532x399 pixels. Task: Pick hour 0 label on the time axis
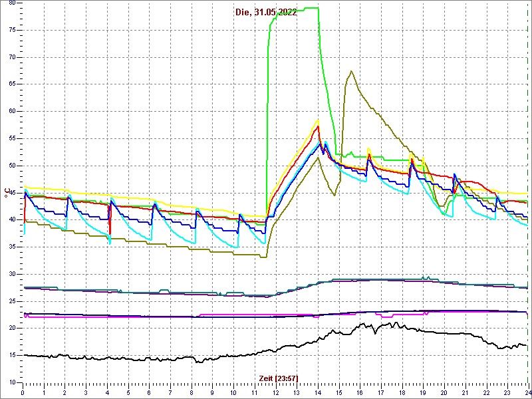tap(23, 393)
